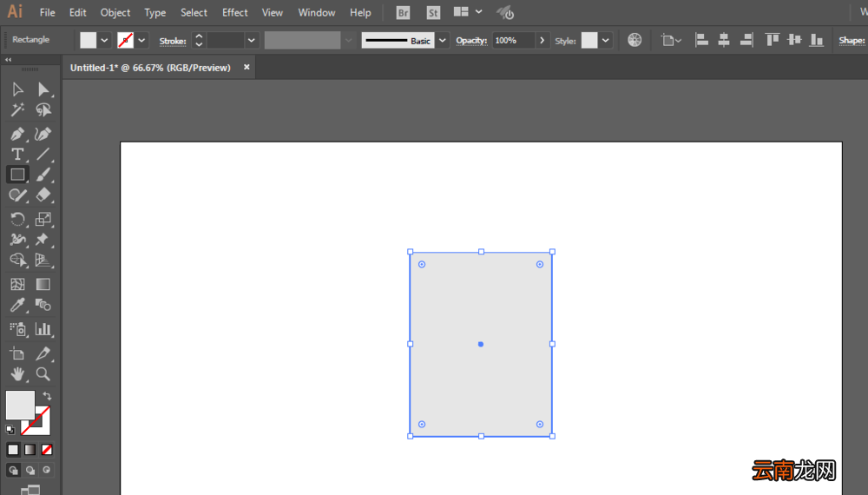Viewport: 868px width, 495px height.
Task: Close the Untitled-1 document tab
Action: click(247, 67)
